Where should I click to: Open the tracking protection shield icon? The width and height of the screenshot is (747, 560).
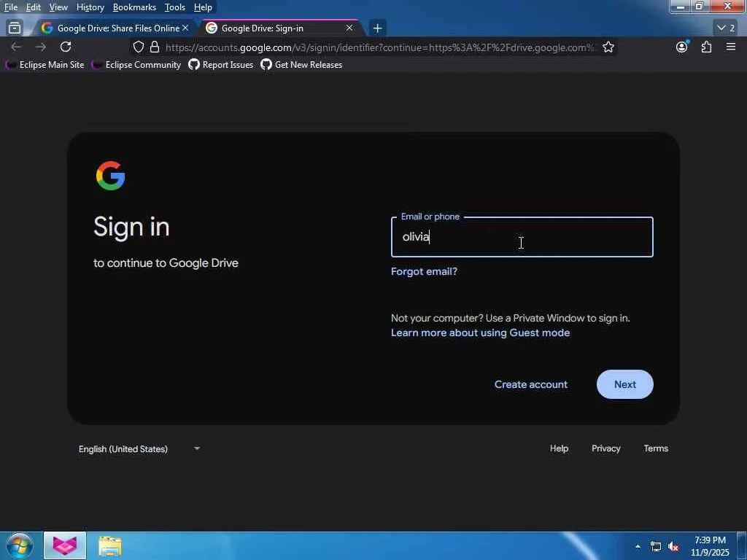[x=138, y=47]
